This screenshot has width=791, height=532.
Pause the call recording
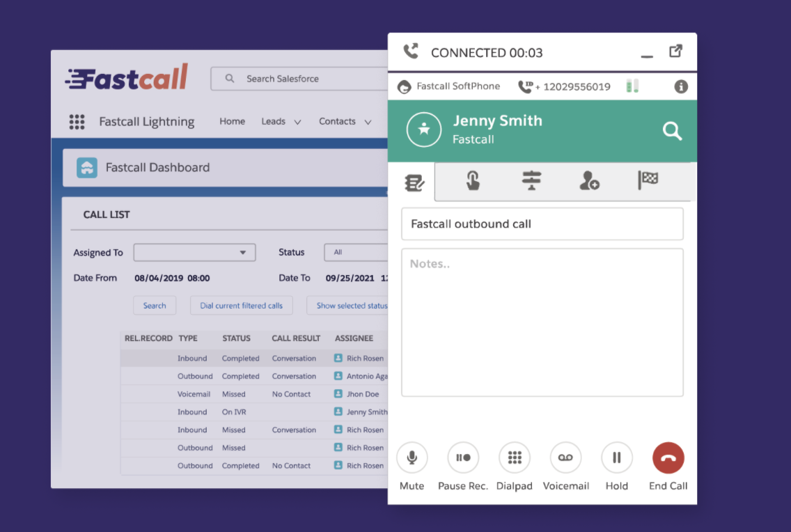(462, 457)
